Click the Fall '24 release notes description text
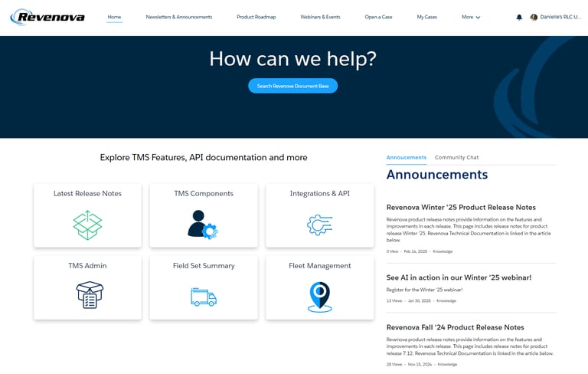Screen dimensions: 588x374 point(470,346)
